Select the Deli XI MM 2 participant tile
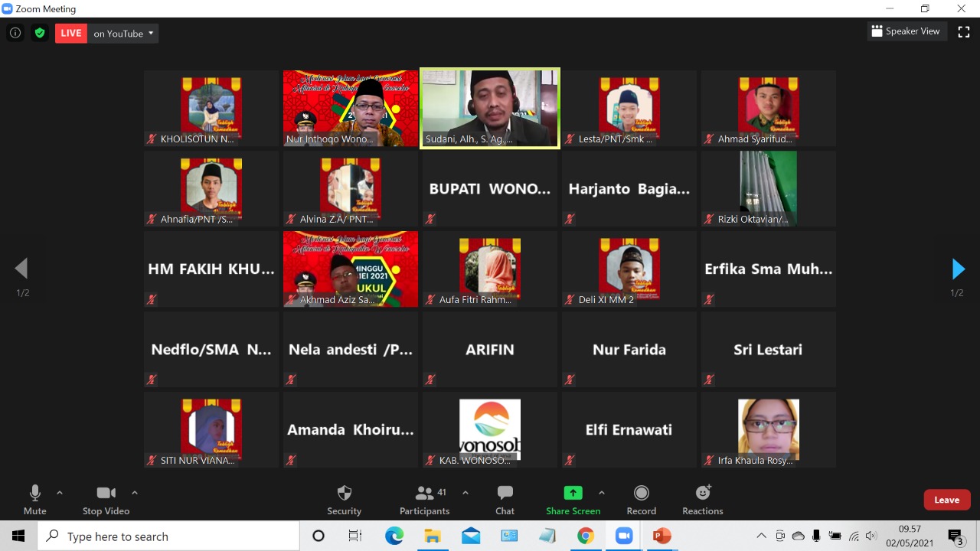 [x=629, y=269]
